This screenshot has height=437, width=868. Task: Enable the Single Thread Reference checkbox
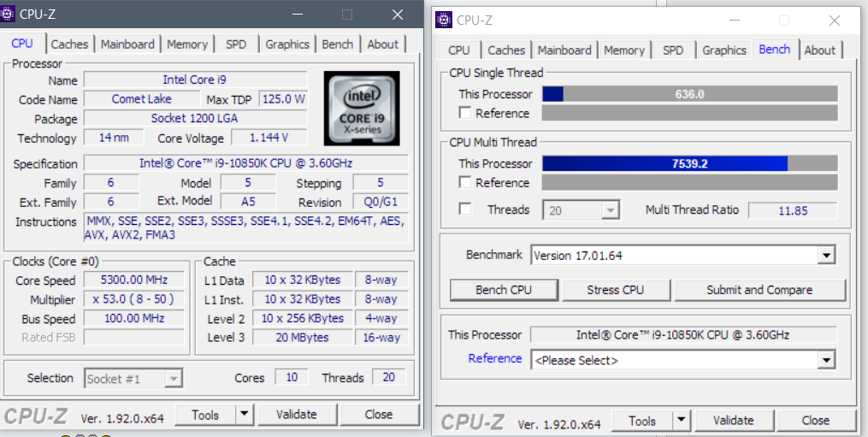[465, 113]
